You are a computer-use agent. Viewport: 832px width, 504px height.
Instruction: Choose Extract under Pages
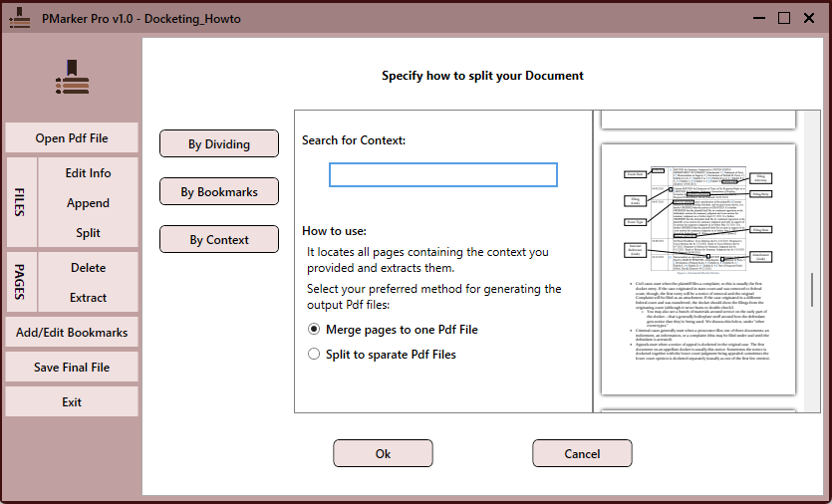(88, 298)
